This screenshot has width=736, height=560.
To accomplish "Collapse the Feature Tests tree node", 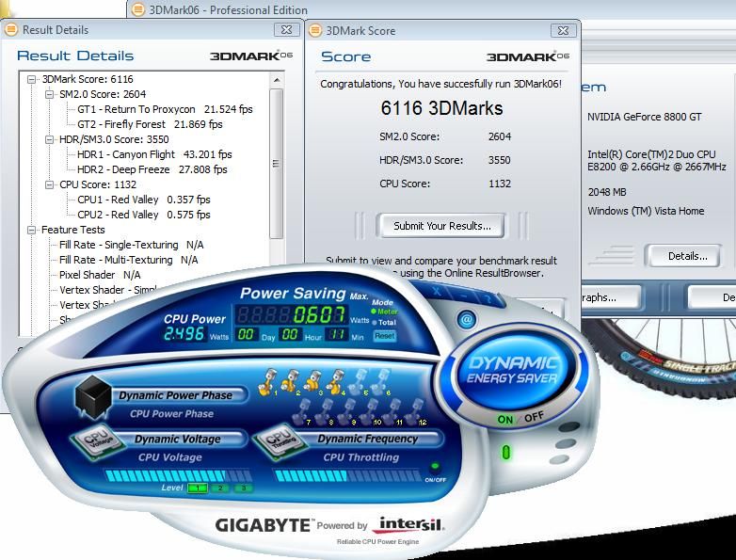I will click(31, 230).
